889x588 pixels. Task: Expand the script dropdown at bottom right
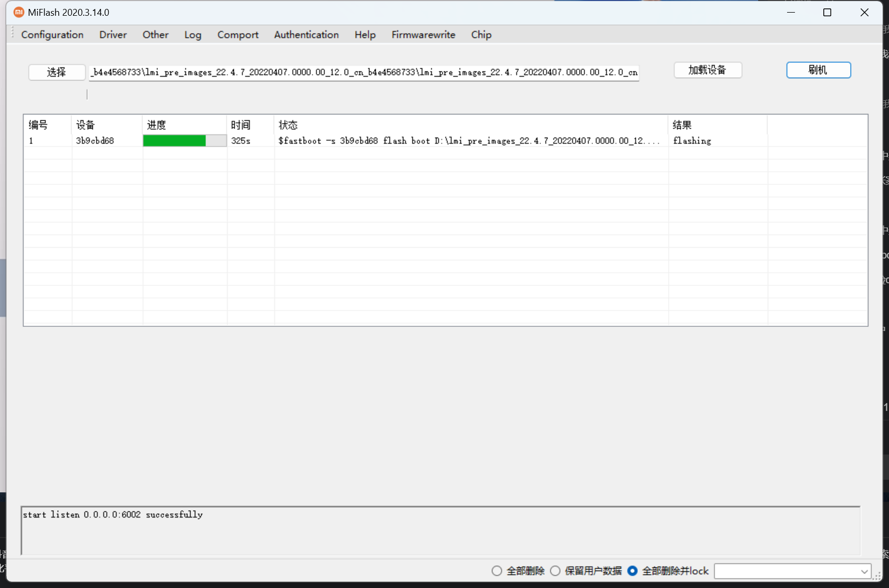(x=864, y=571)
